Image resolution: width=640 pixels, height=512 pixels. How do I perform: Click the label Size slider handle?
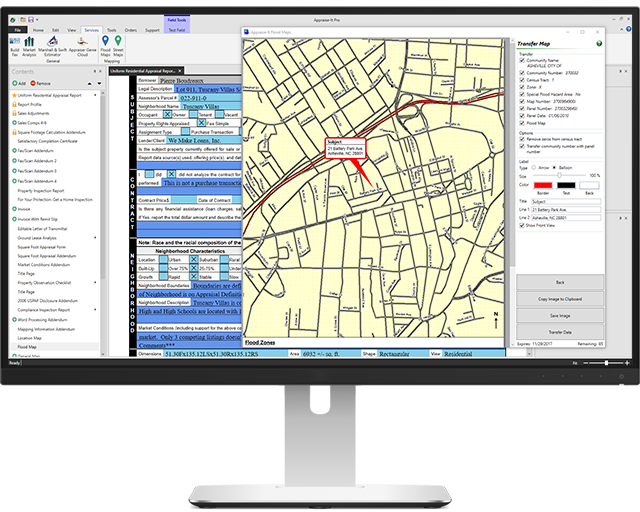click(560, 175)
